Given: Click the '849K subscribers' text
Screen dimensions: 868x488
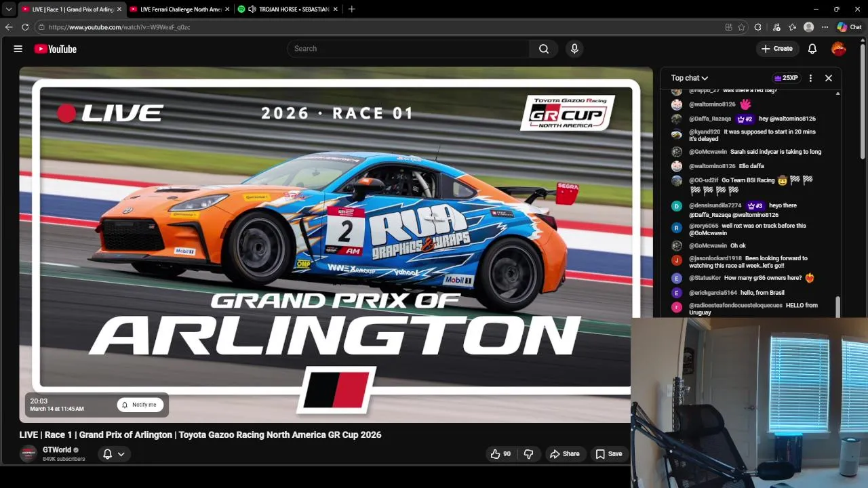Looking at the screenshot, I should click(64, 460).
